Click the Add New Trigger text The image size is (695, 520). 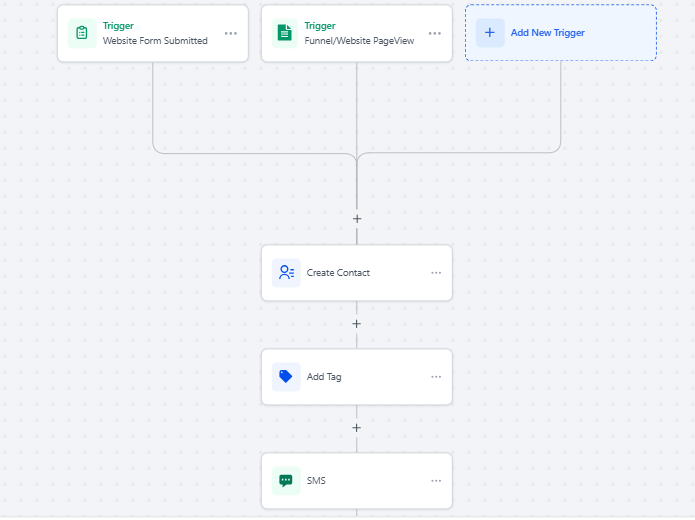(547, 33)
